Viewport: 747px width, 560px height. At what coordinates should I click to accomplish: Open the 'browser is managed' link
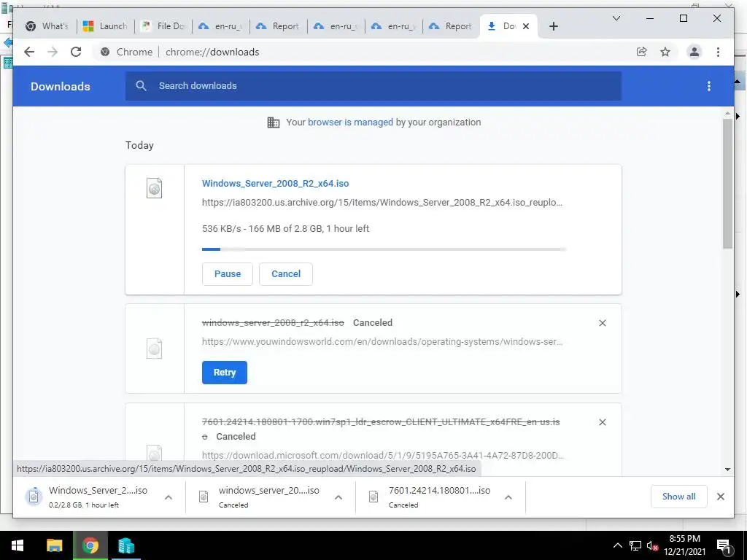[x=350, y=122]
